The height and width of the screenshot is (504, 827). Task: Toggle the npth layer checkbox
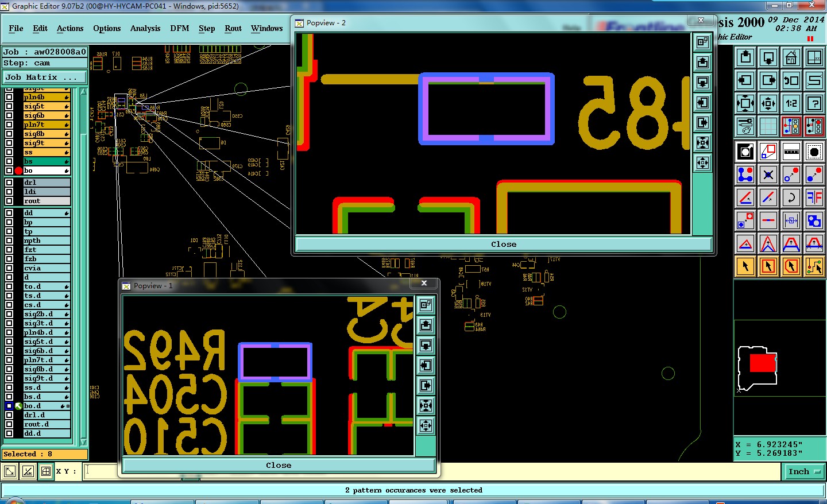9,241
